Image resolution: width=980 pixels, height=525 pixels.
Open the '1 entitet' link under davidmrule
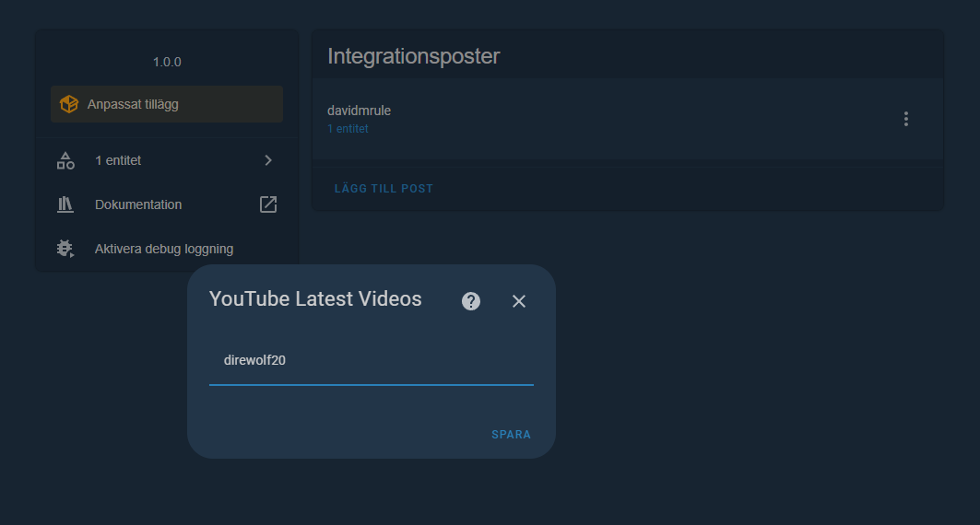348,129
